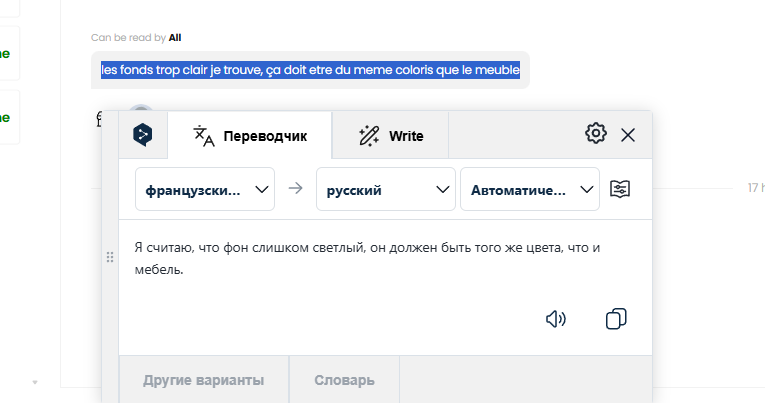Viewport: 765px width, 403px height.
Task: Switch to the Переводчик tab
Action: point(250,136)
